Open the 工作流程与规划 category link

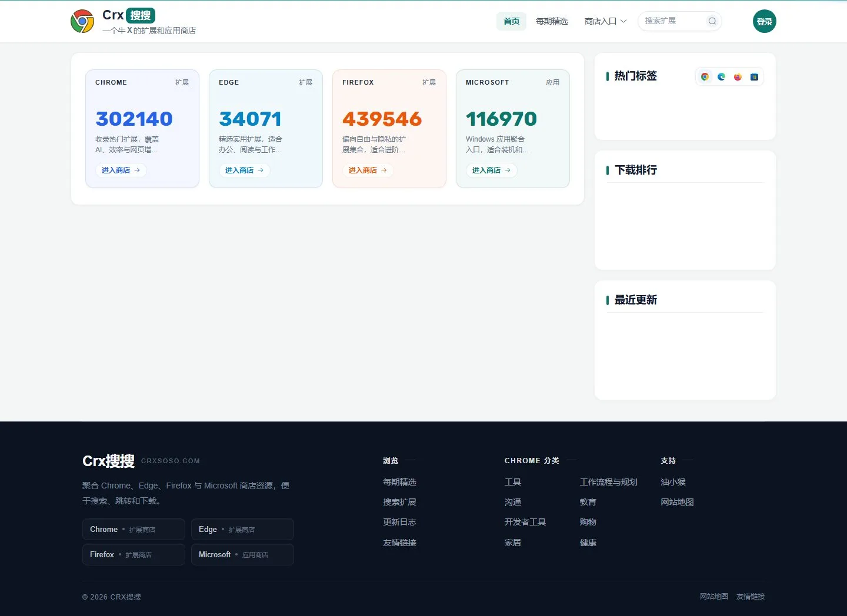click(609, 482)
